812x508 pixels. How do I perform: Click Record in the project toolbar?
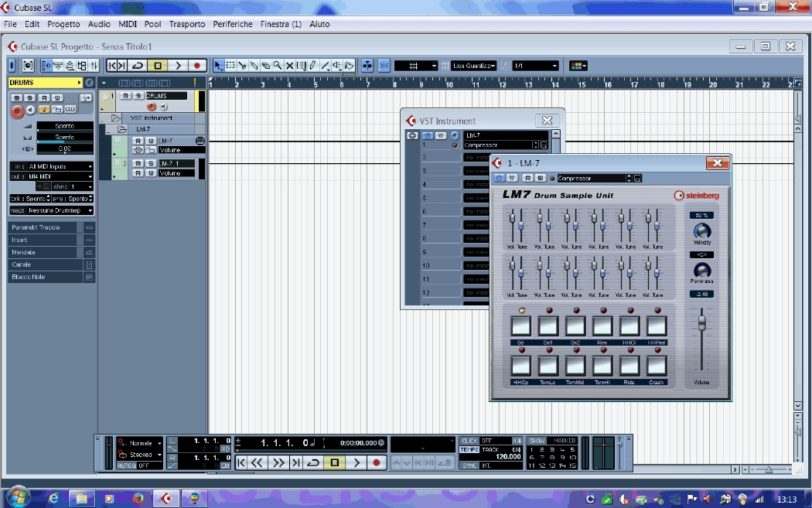pyautogui.click(x=196, y=66)
